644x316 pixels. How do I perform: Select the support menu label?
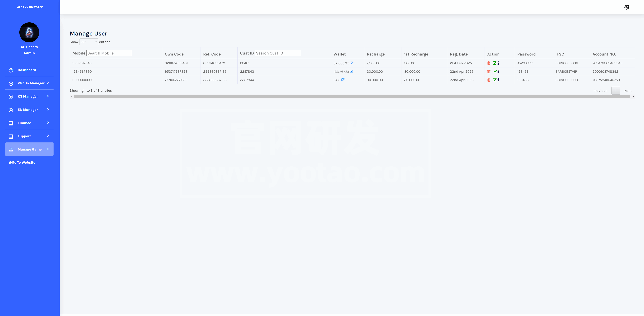tap(24, 136)
